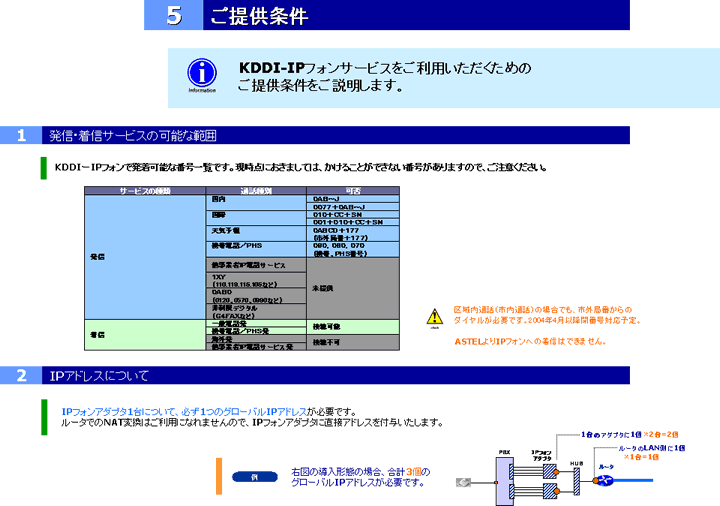Select section 1 heading 発信・着信サービスの可能な範囲
Viewport: 720px width, 506px height.
[x=133, y=135]
